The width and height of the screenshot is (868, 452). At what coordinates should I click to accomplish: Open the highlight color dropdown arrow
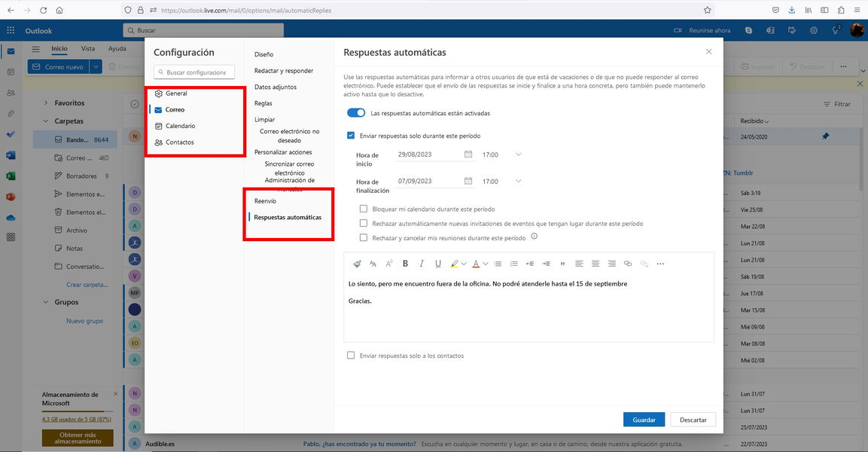pos(464,264)
